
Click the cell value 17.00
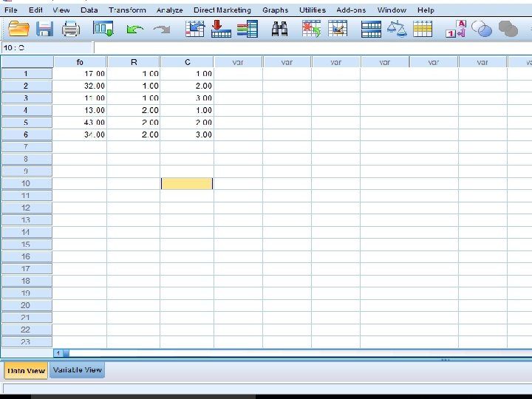[80, 74]
